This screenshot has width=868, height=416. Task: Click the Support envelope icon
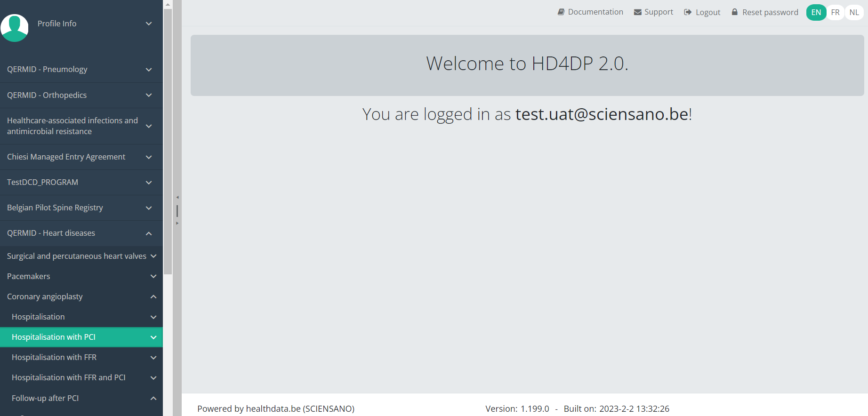(637, 12)
